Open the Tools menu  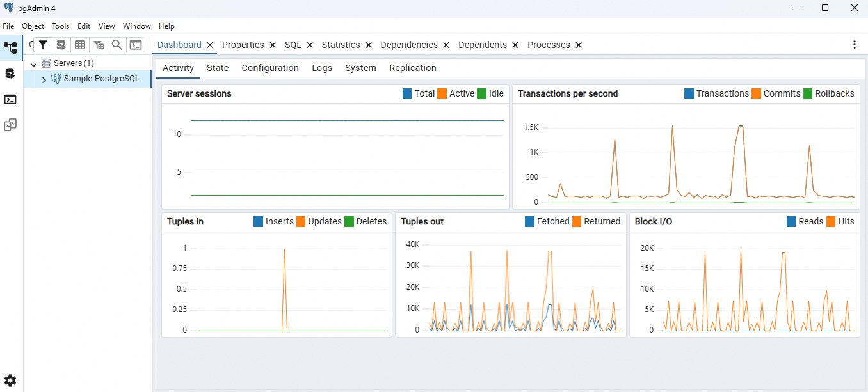(x=60, y=26)
